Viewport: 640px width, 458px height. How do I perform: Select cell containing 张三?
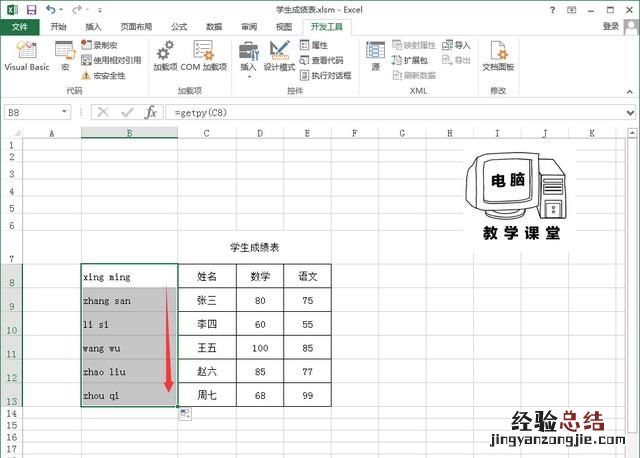(x=206, y=300)
